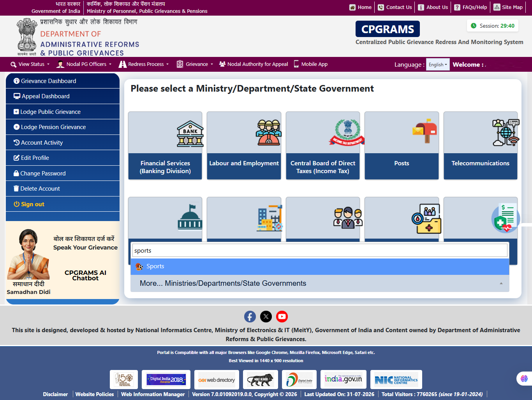
Task: Open Website Policies footer link
Action: click(95, 394)
